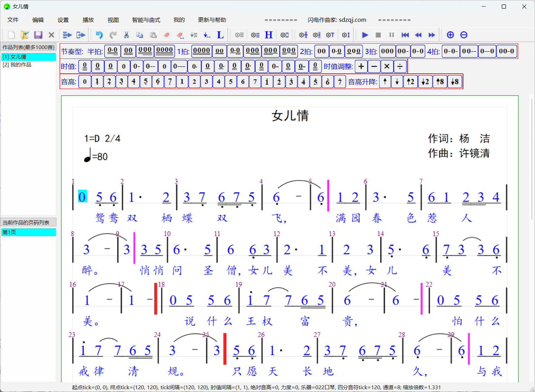This screenshot has height=392, width=535.
Task: Zoom in with the plus circle icon
Action: (450, 35)
